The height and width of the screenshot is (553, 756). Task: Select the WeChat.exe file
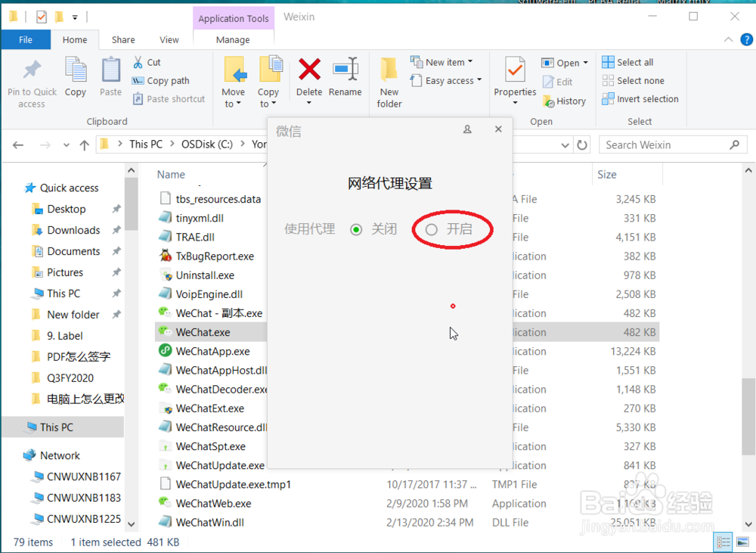tap(203, 332)
